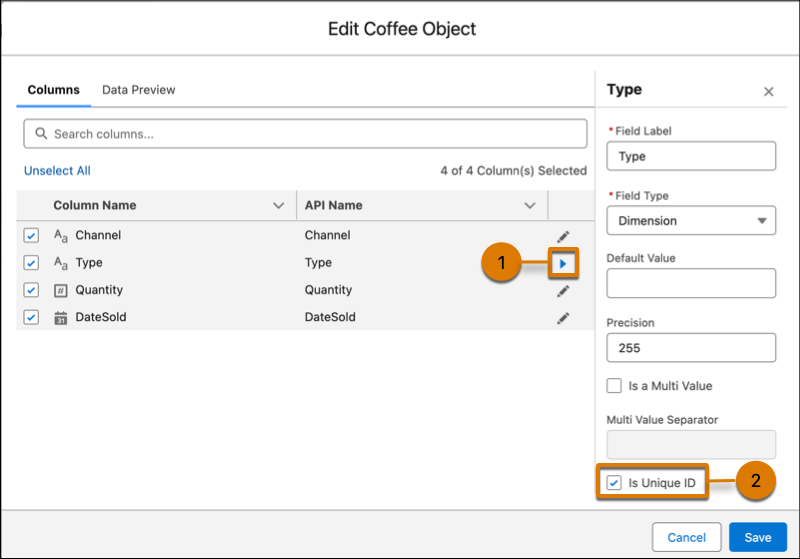Viewport: 800px width, 559px height.
Task: Select the Quantity API name cell
Action: tap(329, 290)
